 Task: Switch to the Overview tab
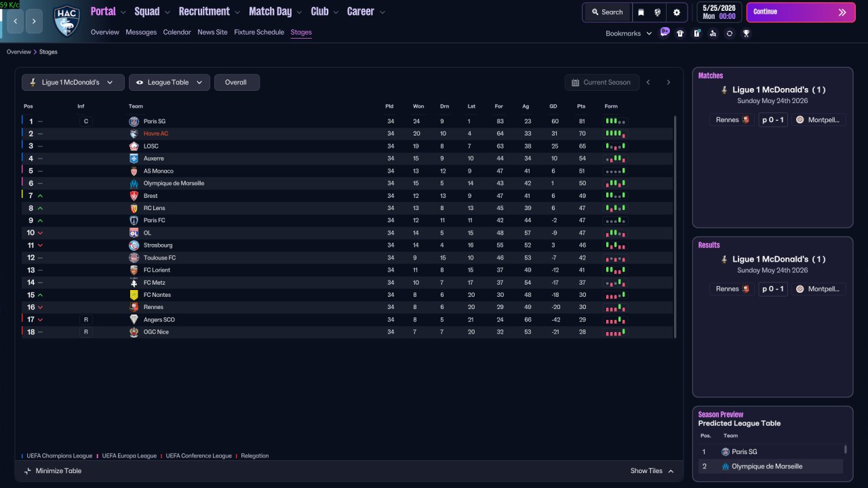pos(104,32)
